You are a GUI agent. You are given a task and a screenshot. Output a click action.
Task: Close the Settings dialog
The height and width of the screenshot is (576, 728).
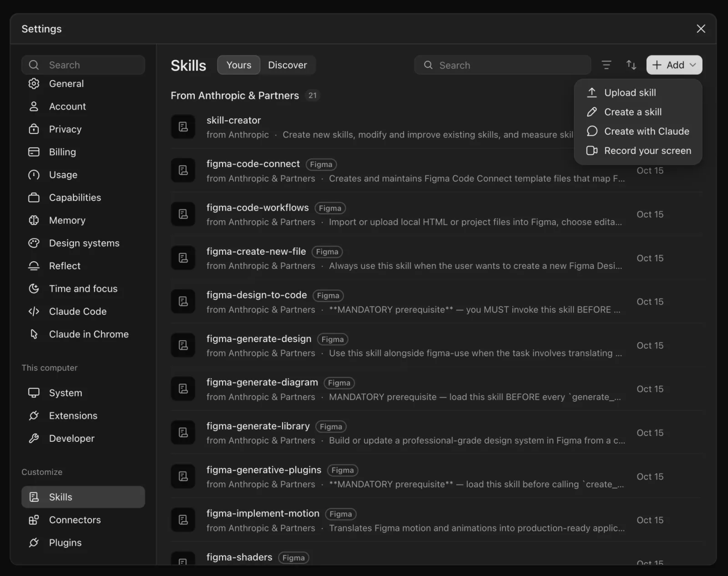pyautogui.click(x=701, y=29)
